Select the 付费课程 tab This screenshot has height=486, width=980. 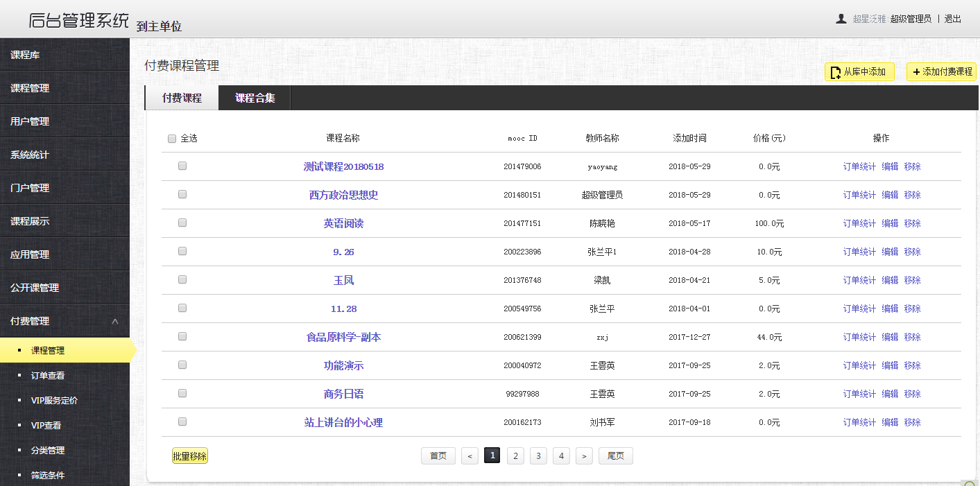click(182, 98)
